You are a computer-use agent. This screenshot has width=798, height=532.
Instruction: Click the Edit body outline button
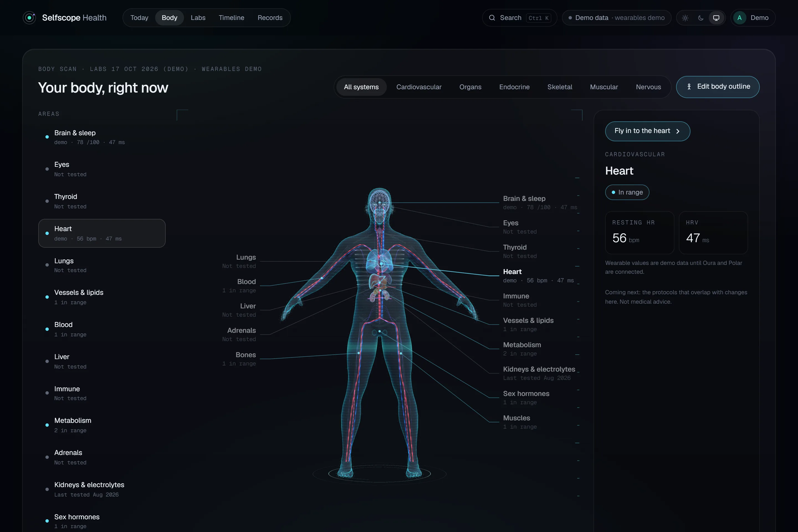coord(718,87)
